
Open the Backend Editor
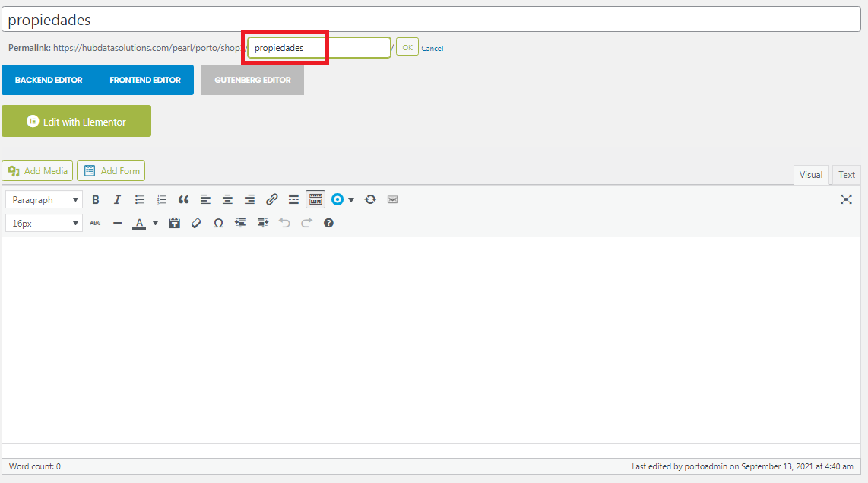(x=49, y=80)
